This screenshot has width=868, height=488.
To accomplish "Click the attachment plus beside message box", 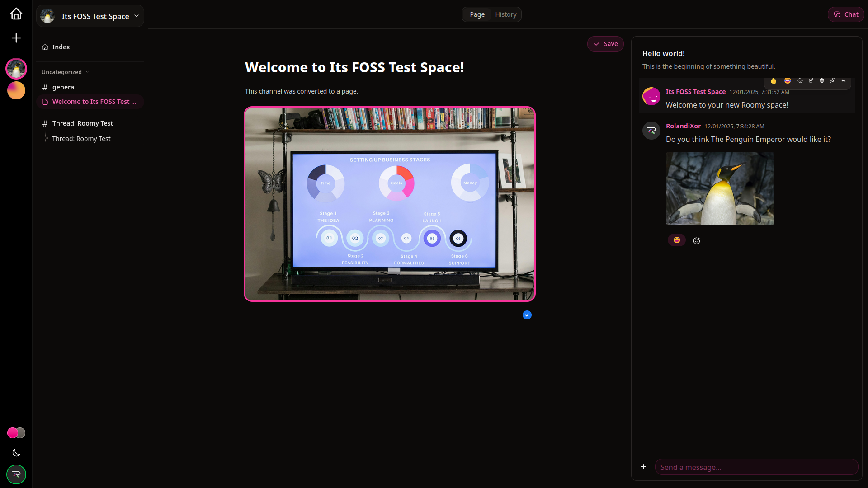I will pyautogui.click(x=643, y=467).
